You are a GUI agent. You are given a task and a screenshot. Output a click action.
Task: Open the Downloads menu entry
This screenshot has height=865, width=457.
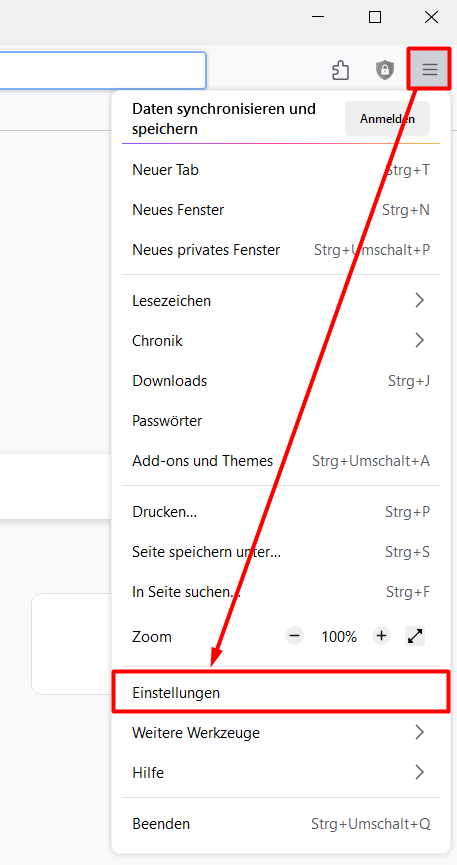[281, 381]
